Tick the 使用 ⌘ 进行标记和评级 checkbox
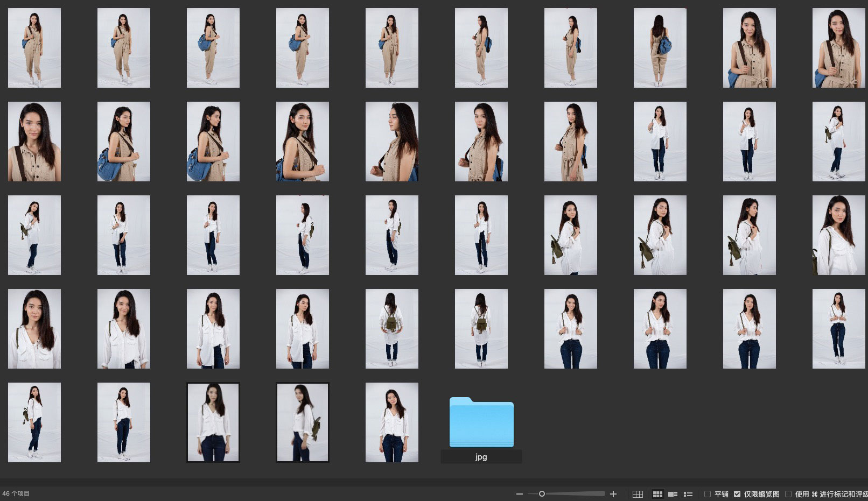This screenshot has width=868, height=501. click(x=788, y=494)
